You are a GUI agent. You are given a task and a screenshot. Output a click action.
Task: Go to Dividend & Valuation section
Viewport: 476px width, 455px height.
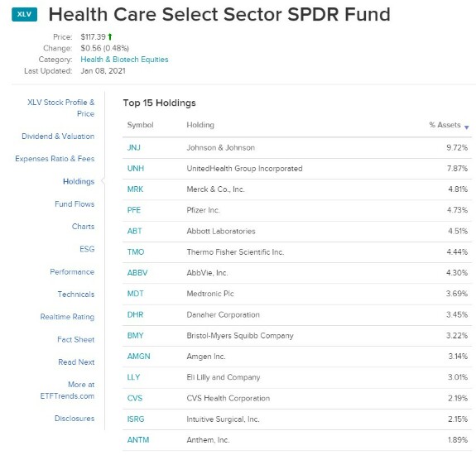point(58,136)
